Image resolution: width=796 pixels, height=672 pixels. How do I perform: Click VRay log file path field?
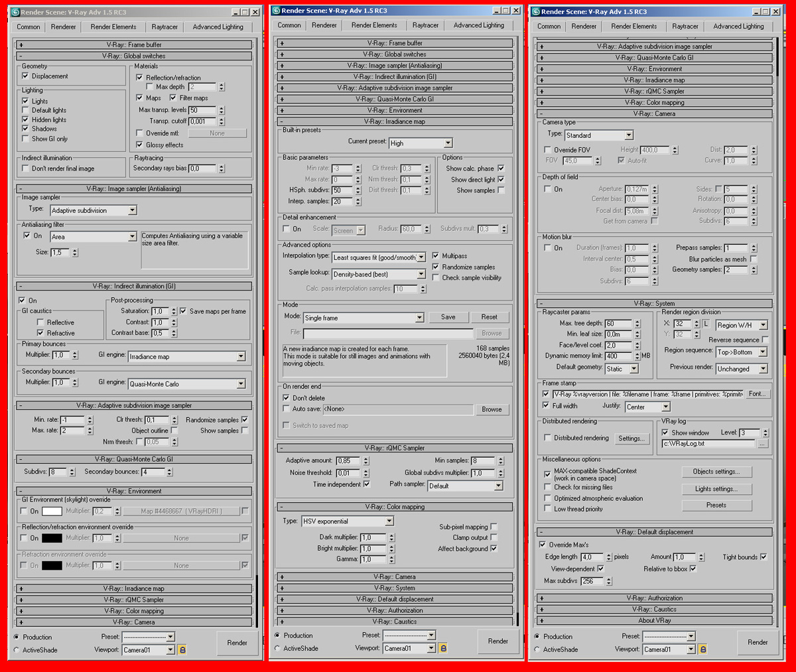coord(708,444)
